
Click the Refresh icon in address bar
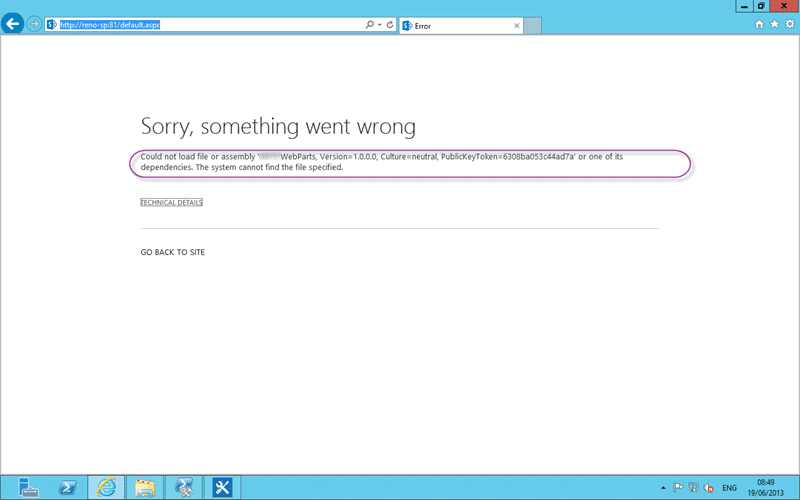pyautogui.click(x=390, y=24)
